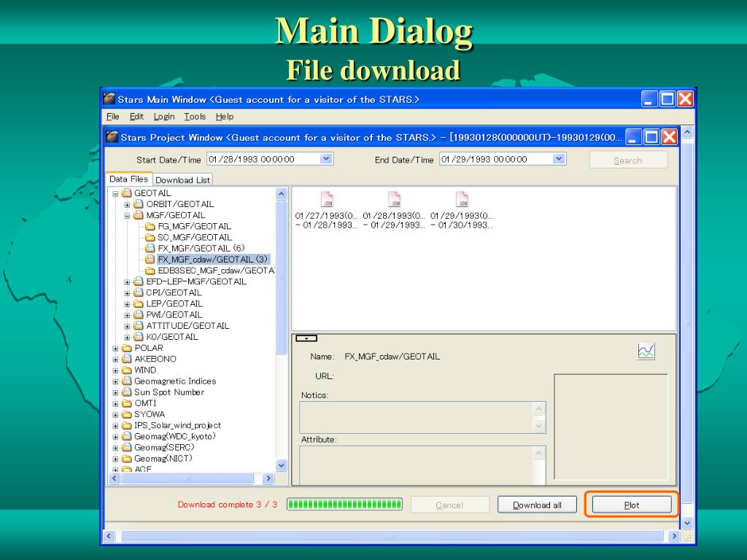Viewport: 747px width, 560px height.
Task: Collapse the GEOTAIL tree node
Action: click(115, 194)
